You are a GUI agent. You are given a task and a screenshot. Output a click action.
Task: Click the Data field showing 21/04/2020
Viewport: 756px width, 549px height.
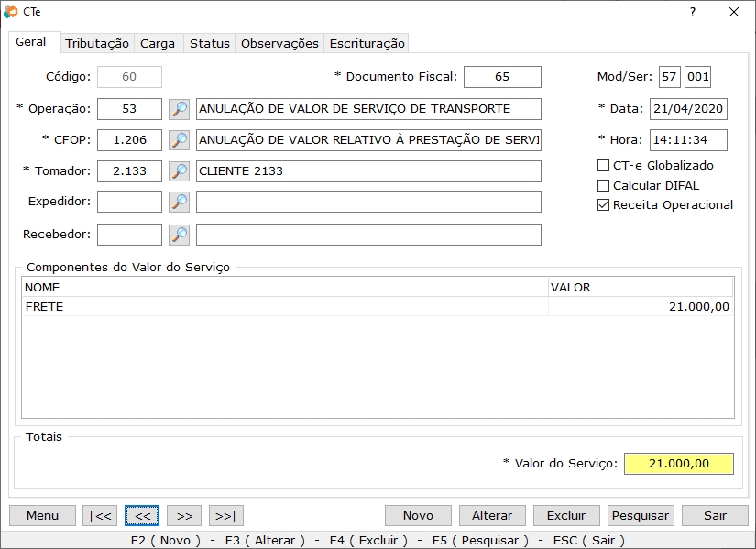(689, 108)
